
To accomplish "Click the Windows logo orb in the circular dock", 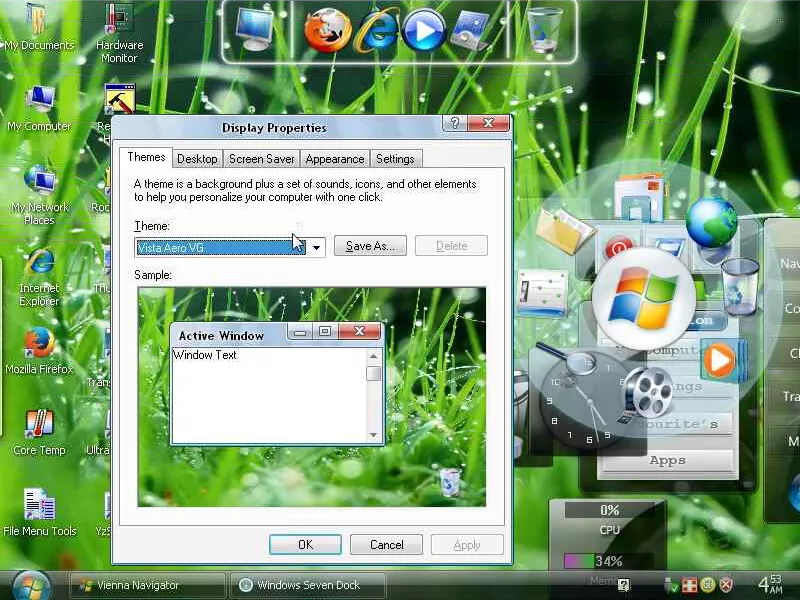I will [x=643, y=298].
